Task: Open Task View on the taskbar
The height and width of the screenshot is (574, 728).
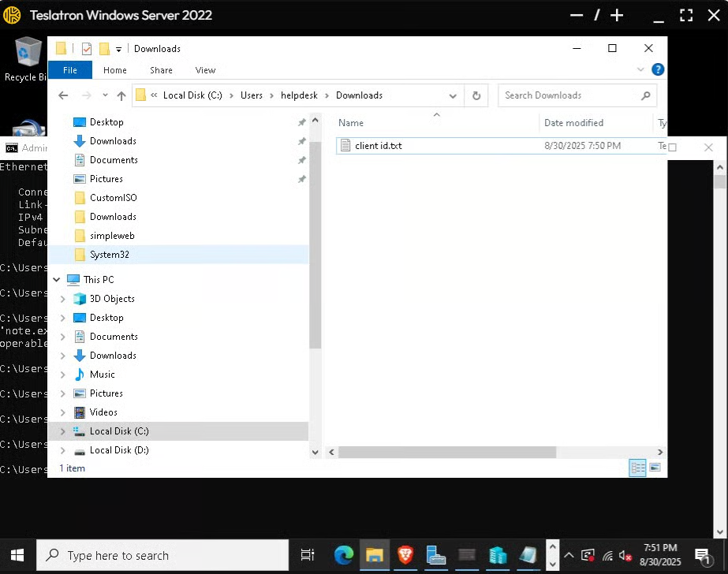Action: pos(308,555)
